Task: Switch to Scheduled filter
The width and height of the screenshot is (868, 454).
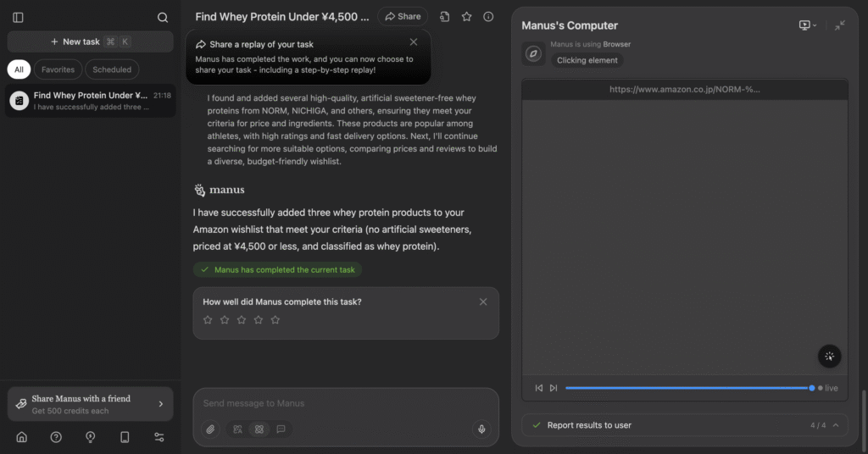Action: click(x=112, y=69)
